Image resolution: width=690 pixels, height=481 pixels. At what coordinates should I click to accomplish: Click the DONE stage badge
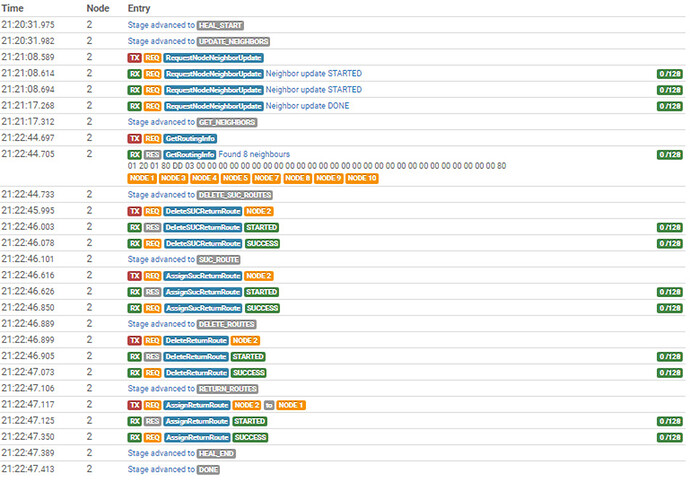pos(208,470)
